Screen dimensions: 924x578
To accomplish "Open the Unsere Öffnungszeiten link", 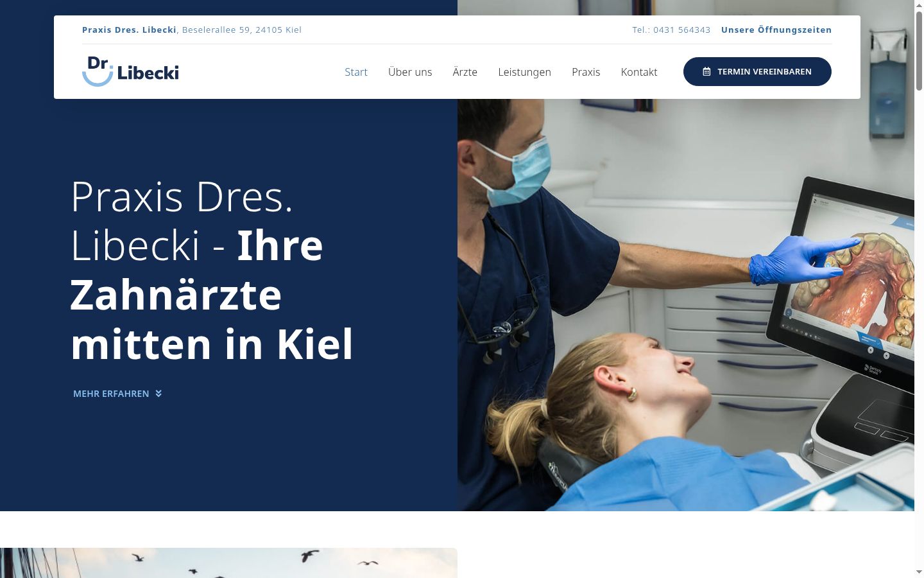I will [776, 30].
